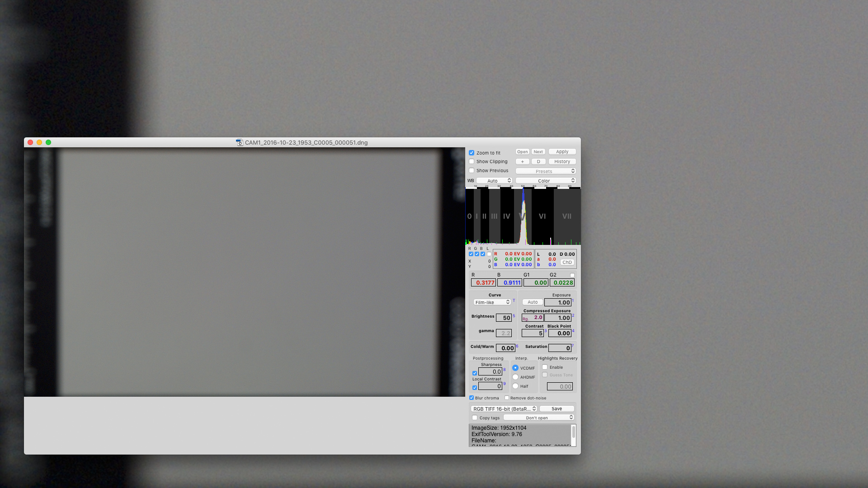Click the Contrast value field
This screenshot has width=868, height=488.
click(533, 333)
